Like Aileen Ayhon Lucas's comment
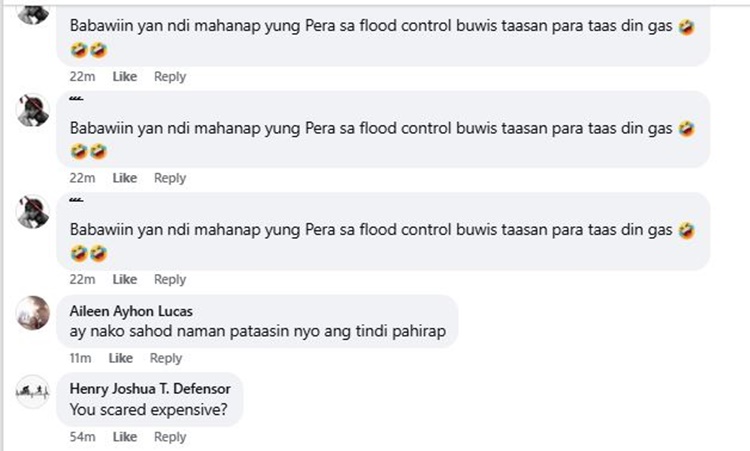Image resolution: width=750 pixels, height=451 pixels. click(120, 358)
